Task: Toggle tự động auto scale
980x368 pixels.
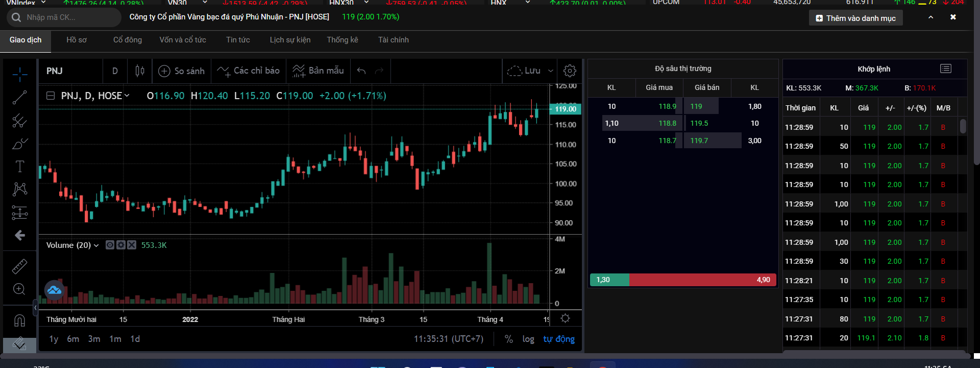Action: [559, 339]
